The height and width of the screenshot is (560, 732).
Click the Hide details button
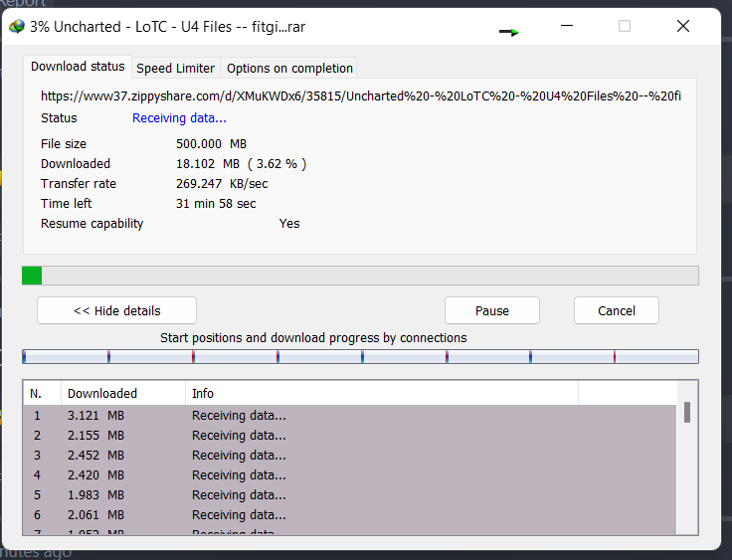pyautogui.click(x=116, y=310)
